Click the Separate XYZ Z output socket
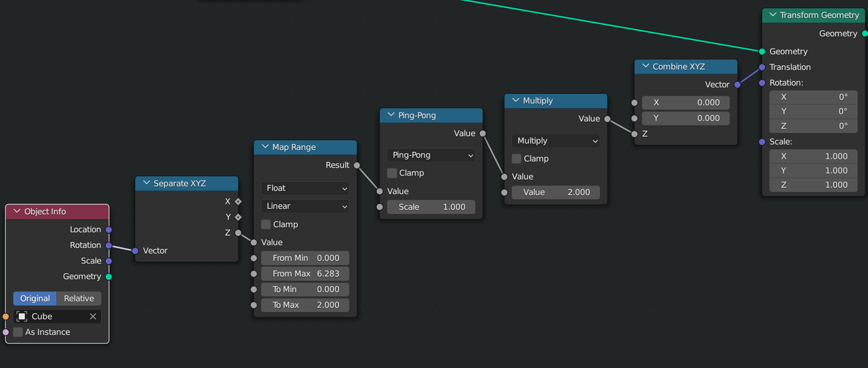868x368 pixels. pos(238,232)
